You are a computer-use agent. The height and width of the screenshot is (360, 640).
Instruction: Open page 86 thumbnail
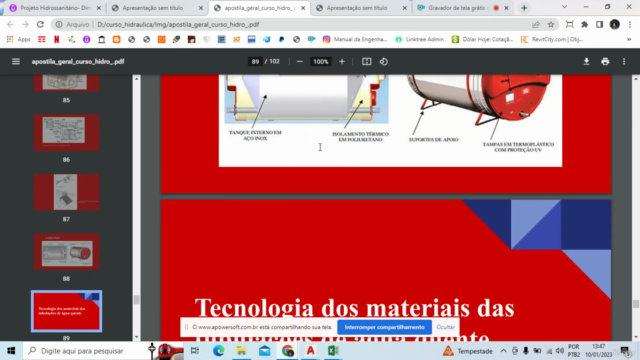[x=66, y=132]
